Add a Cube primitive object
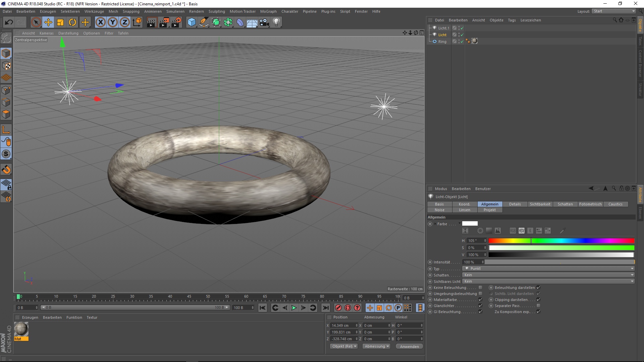644x362 pixels. [192, 22]
